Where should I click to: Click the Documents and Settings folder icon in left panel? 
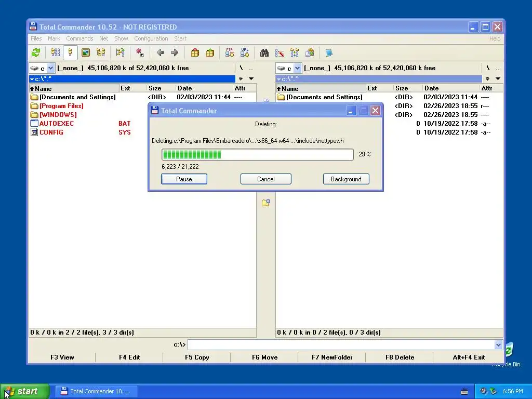pos(34,97)
